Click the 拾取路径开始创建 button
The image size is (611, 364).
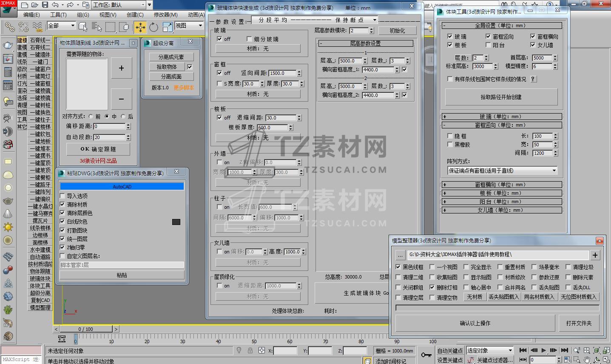(x=501, y=97)
